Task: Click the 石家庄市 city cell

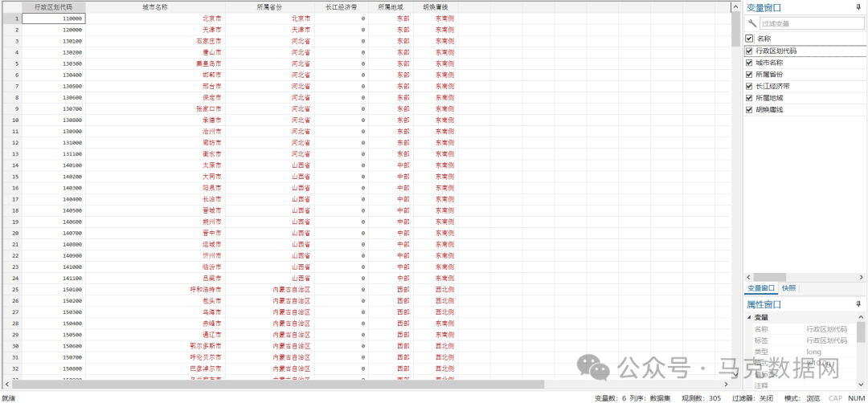Action: pyautogui.click(x=156, y=41)
